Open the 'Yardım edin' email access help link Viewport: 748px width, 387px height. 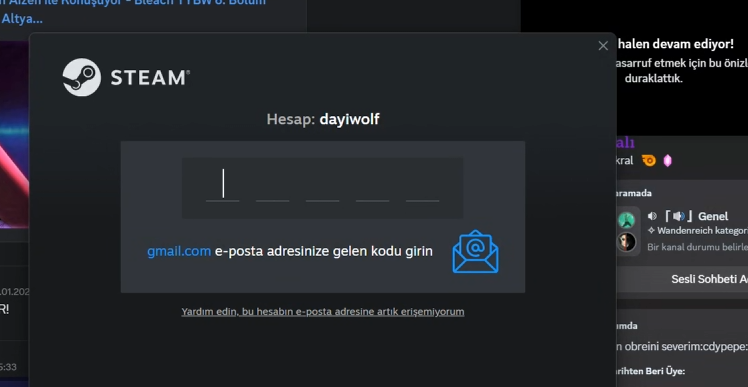tap(322, 312)
